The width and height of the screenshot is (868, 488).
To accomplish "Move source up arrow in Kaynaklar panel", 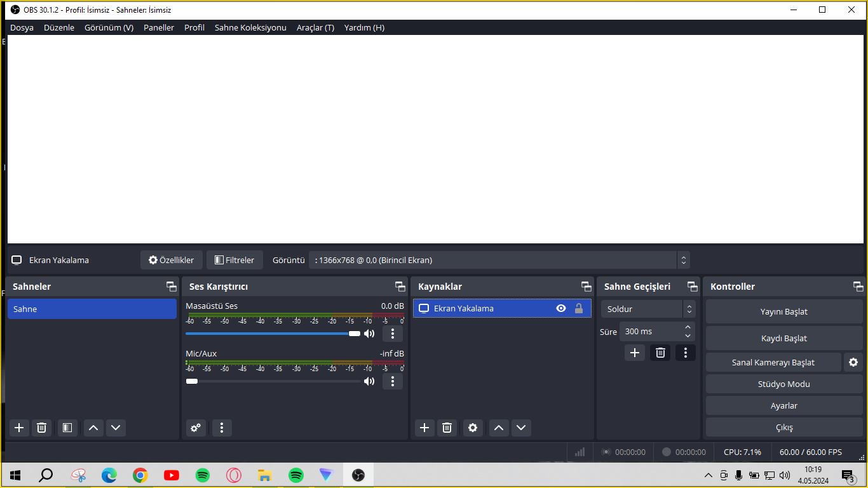I will [499, 428].
